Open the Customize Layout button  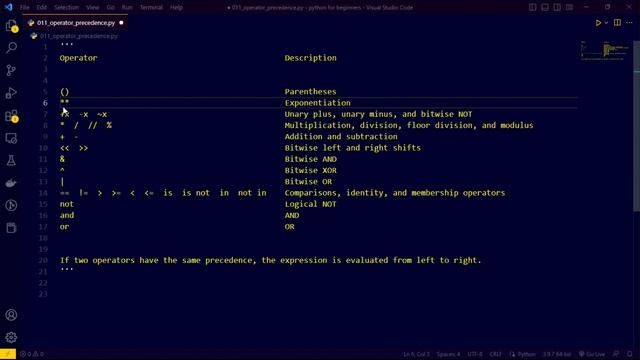[569, 7]
